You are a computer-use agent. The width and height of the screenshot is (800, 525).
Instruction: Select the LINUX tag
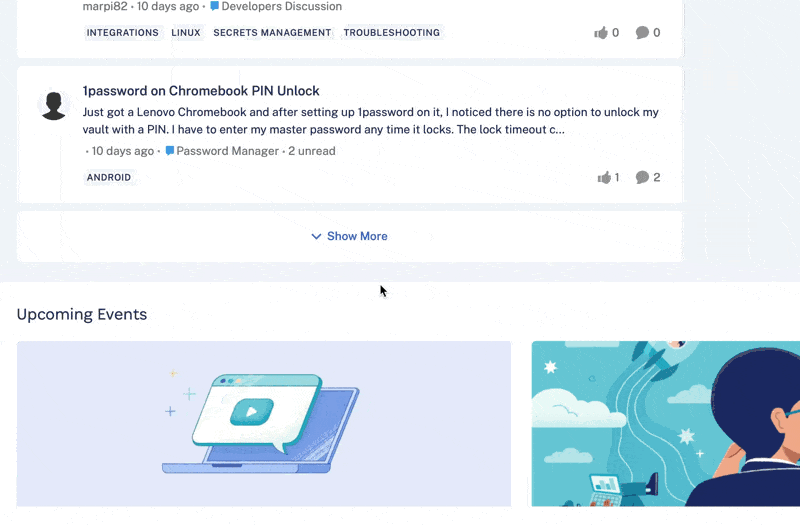186,33
